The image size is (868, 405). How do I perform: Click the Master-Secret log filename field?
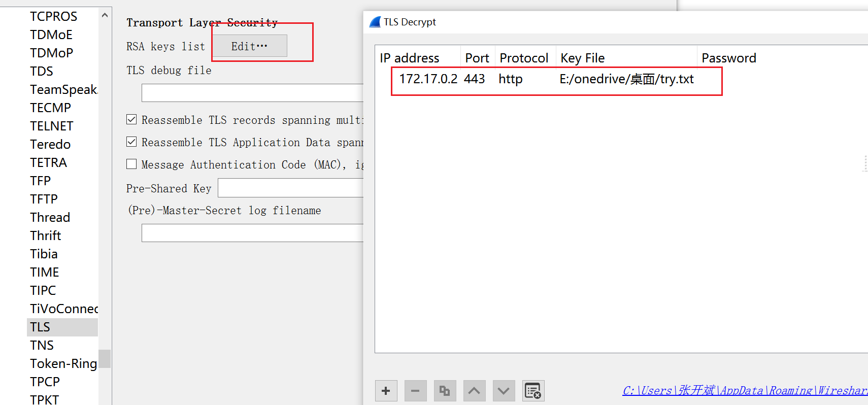coord(252,233)
